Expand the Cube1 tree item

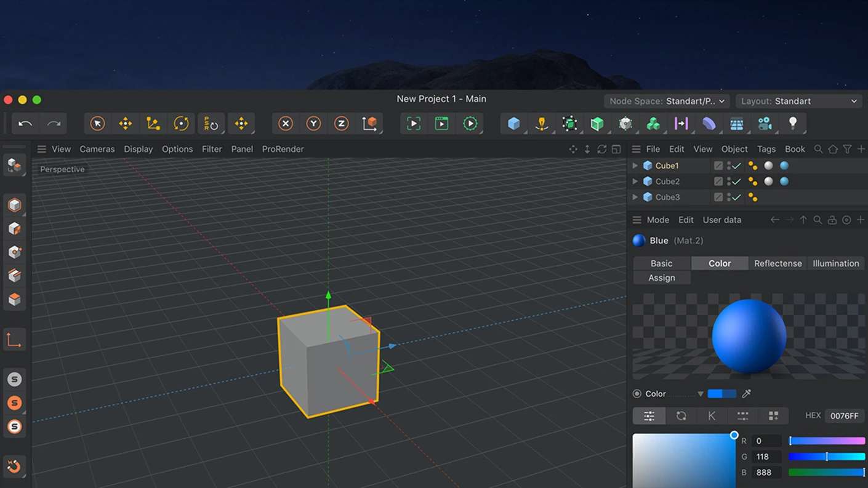coord(635,166)
